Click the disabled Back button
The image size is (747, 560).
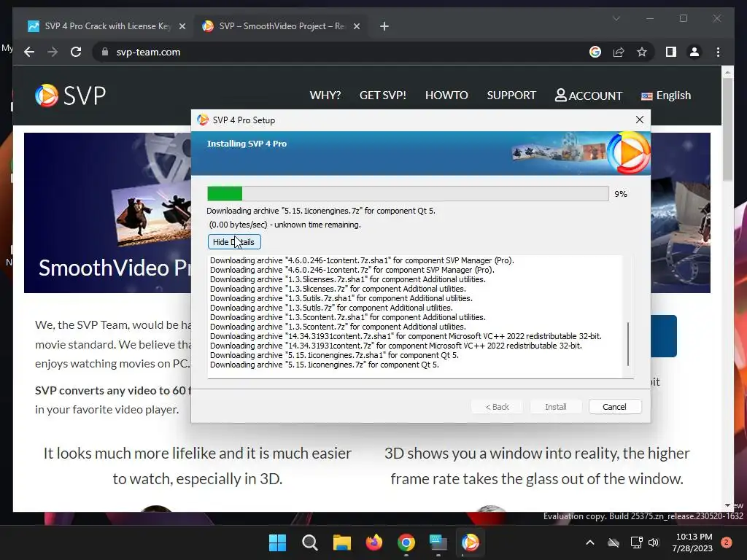(x=497, y=407)
